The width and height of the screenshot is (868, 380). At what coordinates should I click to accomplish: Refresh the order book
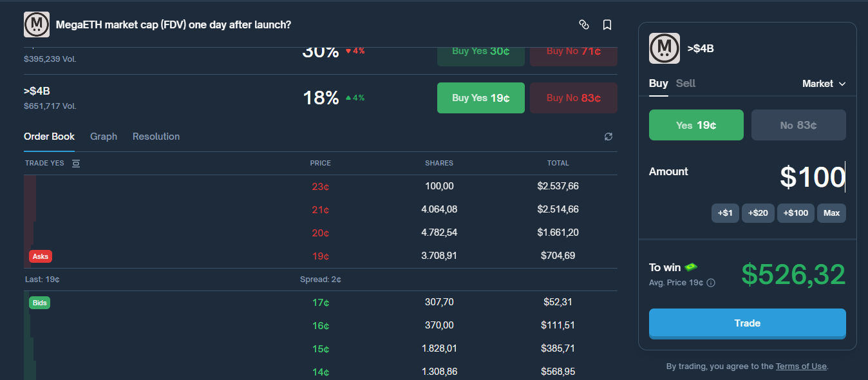[x=608, y=137]
